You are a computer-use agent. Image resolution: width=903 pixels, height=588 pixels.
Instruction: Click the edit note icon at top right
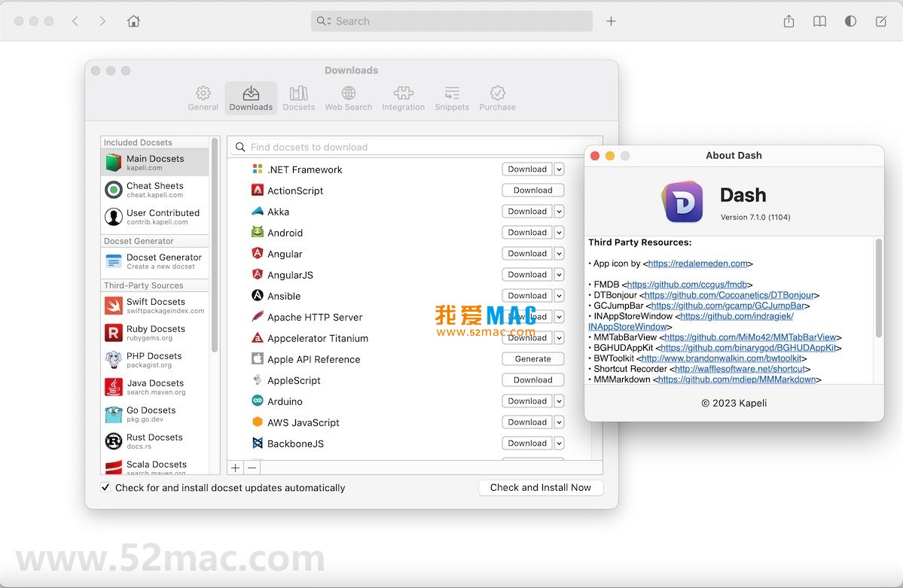click(881, 21)
